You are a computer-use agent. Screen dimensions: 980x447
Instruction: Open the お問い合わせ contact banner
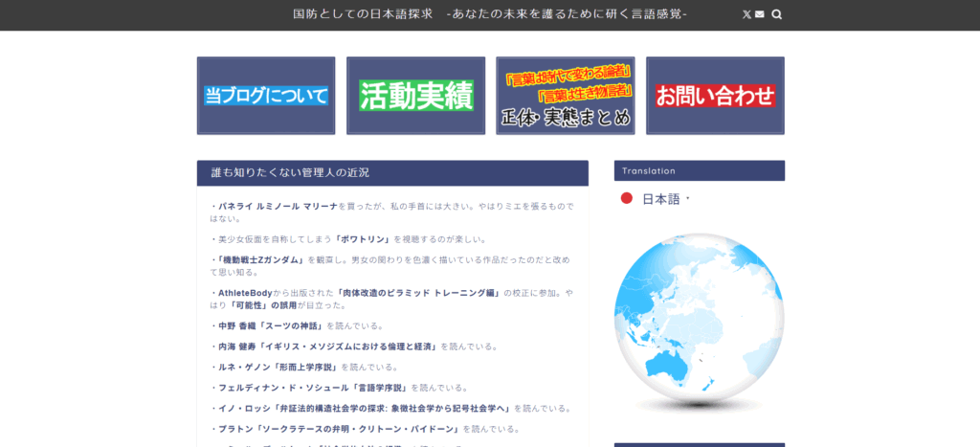pos(715,96)
